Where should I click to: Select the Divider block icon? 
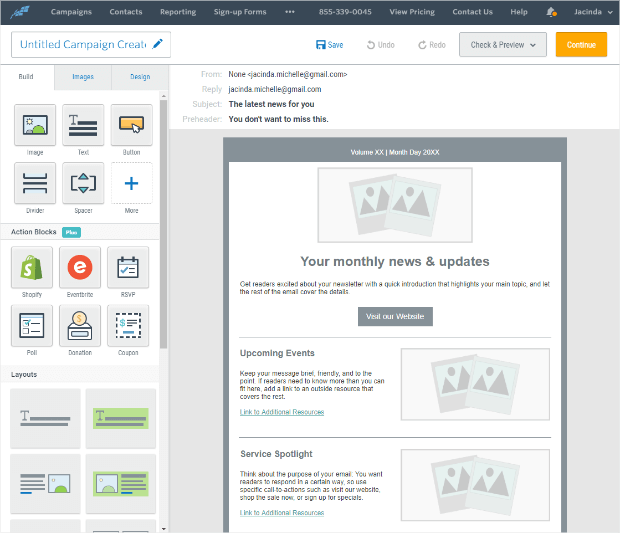point(35,183)
